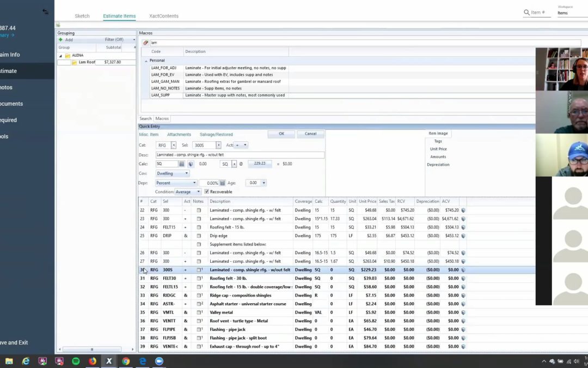Click the eraser icon beside macro search
Image resolution: width=588 pixels, height=368 pixels.
145,43
